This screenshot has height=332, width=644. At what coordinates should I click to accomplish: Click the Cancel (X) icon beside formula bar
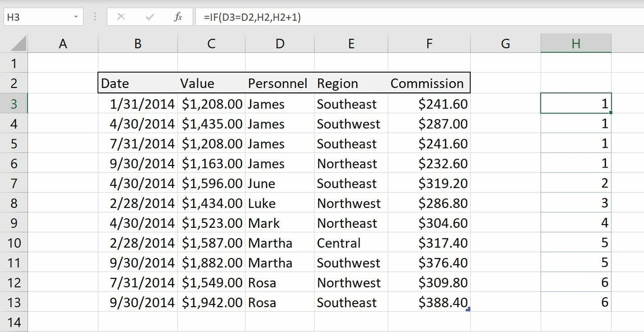122,16
